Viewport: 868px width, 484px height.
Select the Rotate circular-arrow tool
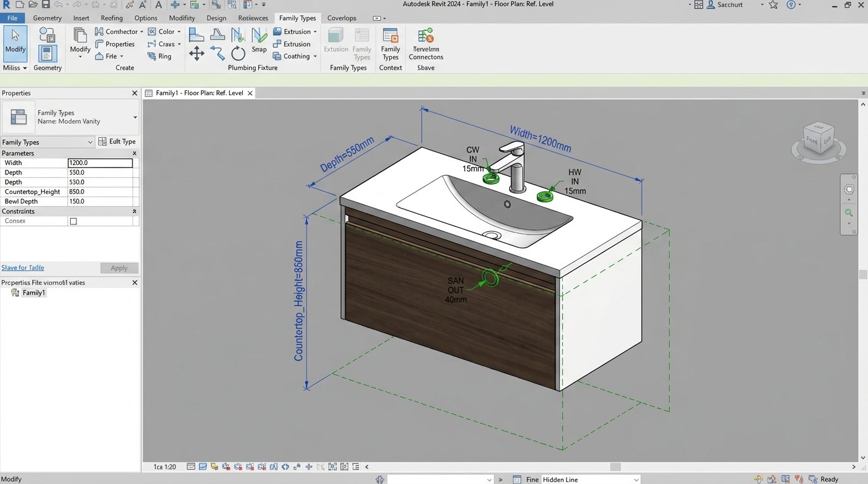[238, 54]
